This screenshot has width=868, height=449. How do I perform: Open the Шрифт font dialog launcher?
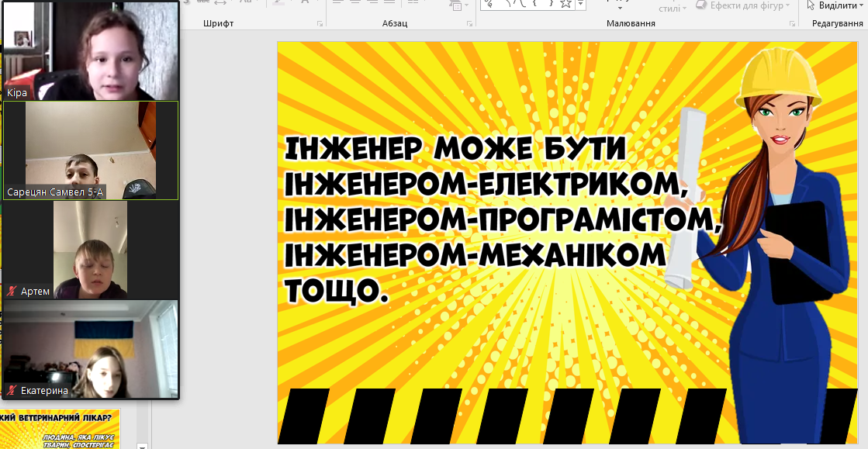click(320, 24)
